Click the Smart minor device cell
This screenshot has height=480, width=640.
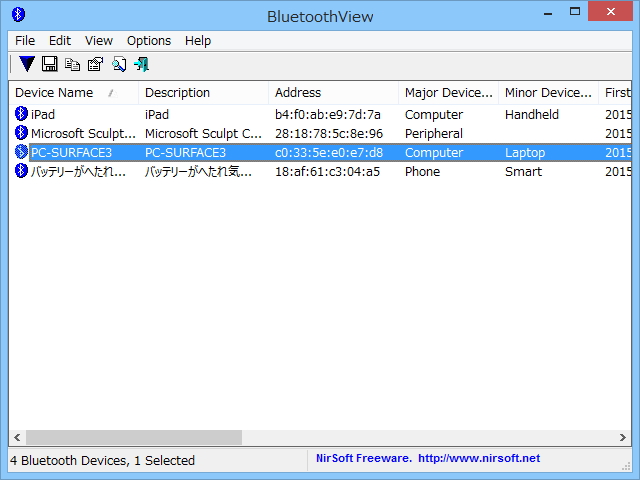523,171
